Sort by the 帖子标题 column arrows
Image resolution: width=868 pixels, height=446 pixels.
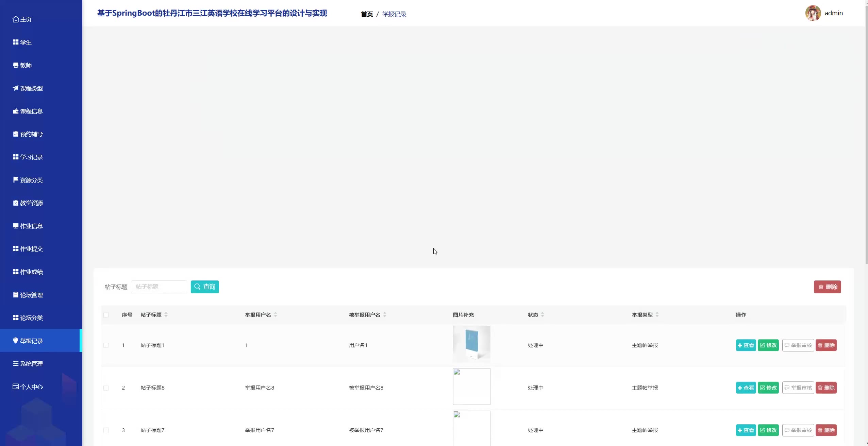[x=166, y=315]
